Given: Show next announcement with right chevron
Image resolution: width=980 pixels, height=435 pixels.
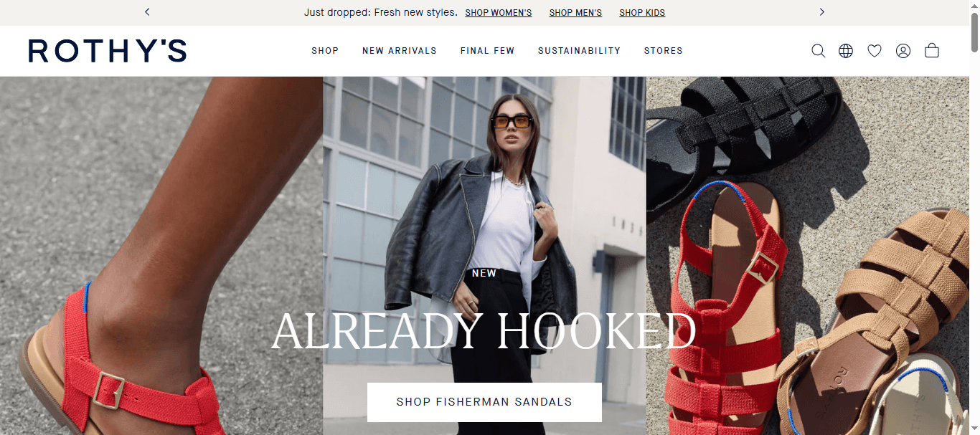Looking at the screenshot, I should (x=822, y=12).
